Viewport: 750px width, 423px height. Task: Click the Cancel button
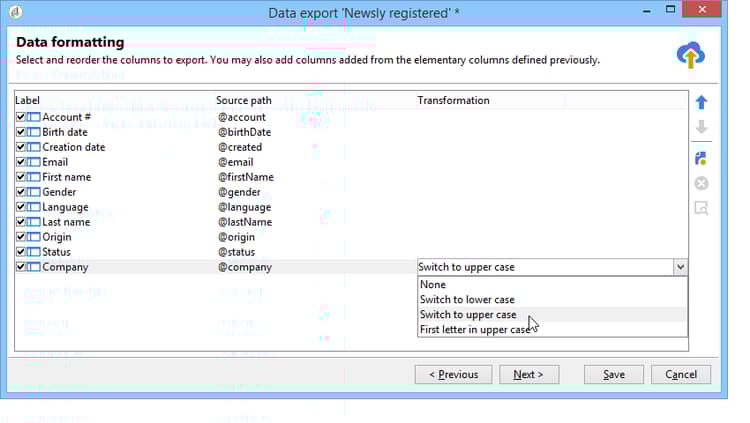click(681, 374)
